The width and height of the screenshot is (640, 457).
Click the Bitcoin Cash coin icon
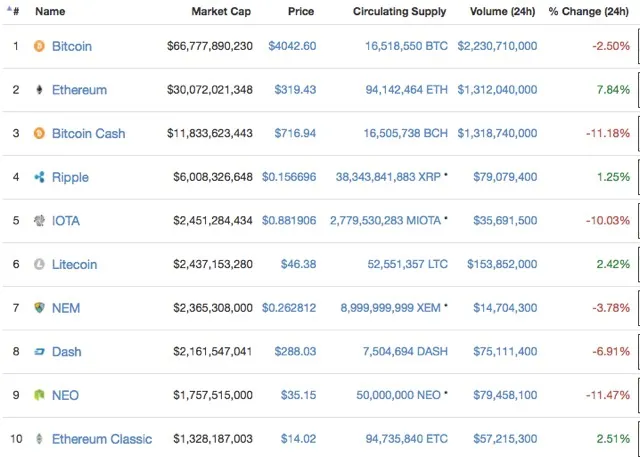(39, 133)
